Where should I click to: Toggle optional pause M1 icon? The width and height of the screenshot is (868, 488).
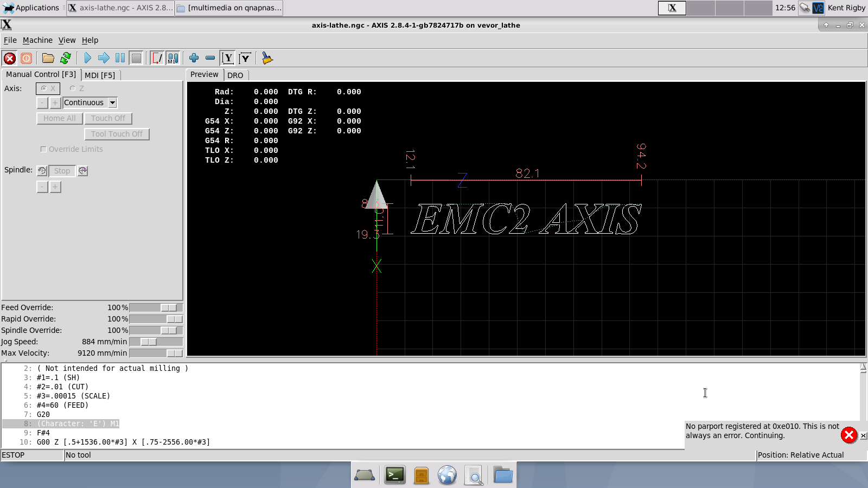pyautogui.click(x=173, y=58)
